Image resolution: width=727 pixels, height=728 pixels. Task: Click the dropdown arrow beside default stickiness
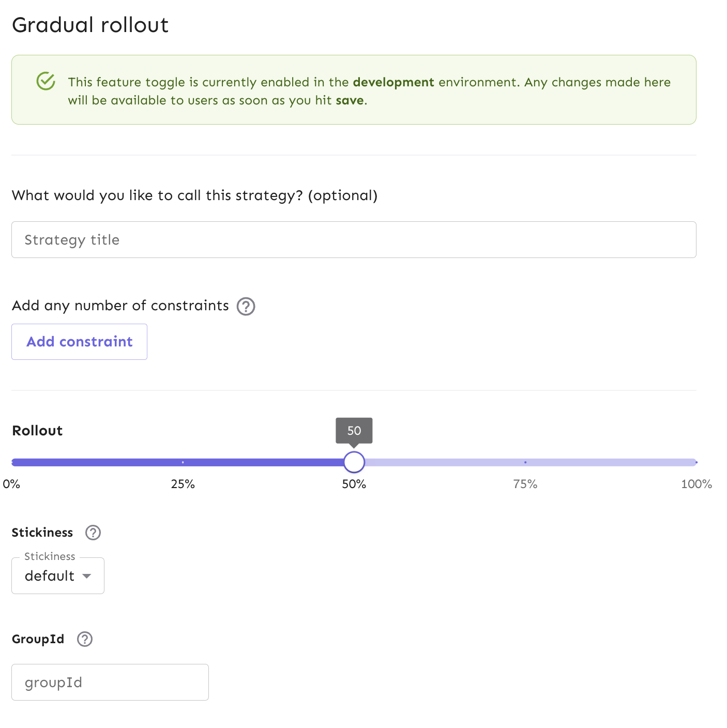pyautogui.click(x=87, y=576)
